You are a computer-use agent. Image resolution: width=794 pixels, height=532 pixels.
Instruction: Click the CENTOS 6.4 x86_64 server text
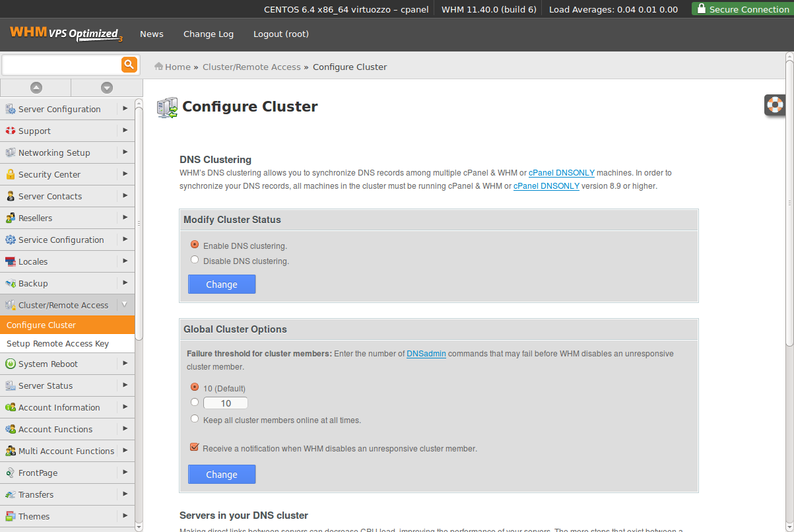tap(347, 9)
